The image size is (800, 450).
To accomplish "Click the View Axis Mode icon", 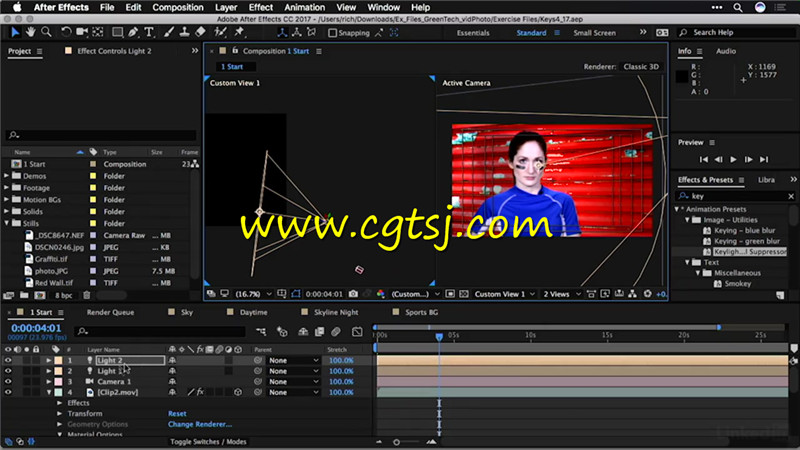I will [x=311, y=32].
